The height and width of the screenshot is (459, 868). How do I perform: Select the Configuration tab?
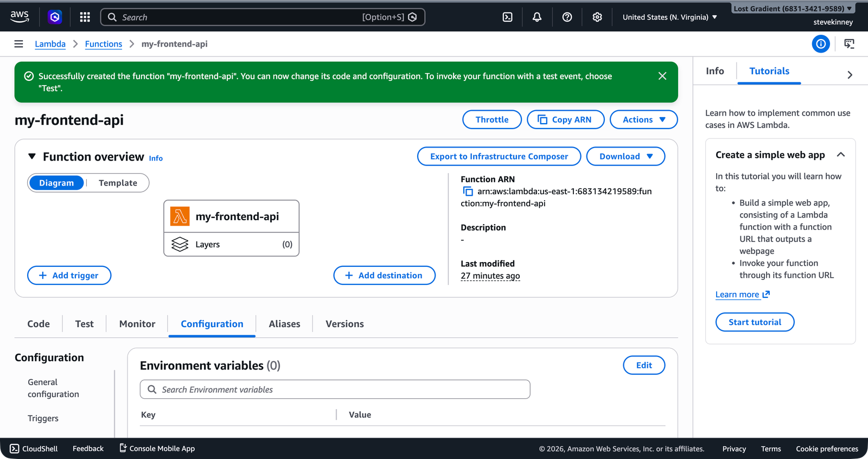[212, 324]
